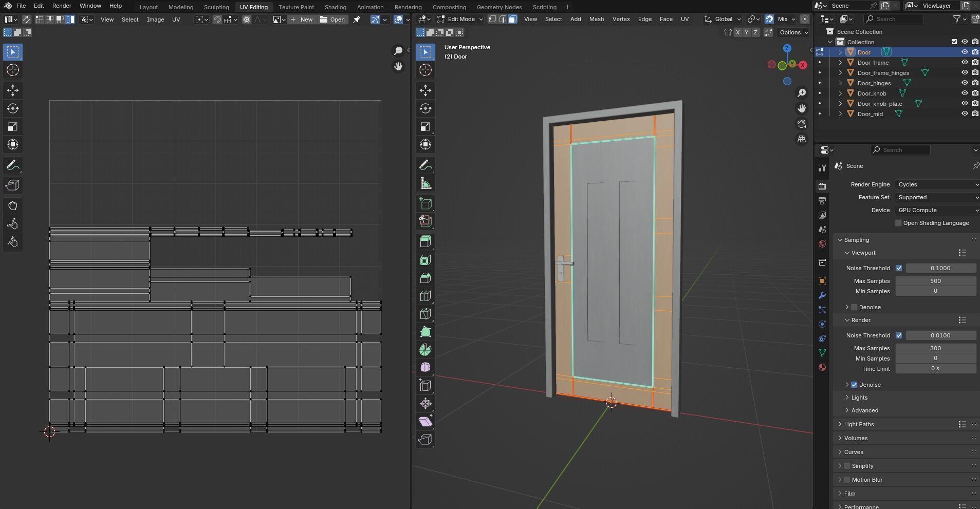This screenshot has width=980, height=509.
Task: Select the Inset Faces tool
Action: (425, 260)
